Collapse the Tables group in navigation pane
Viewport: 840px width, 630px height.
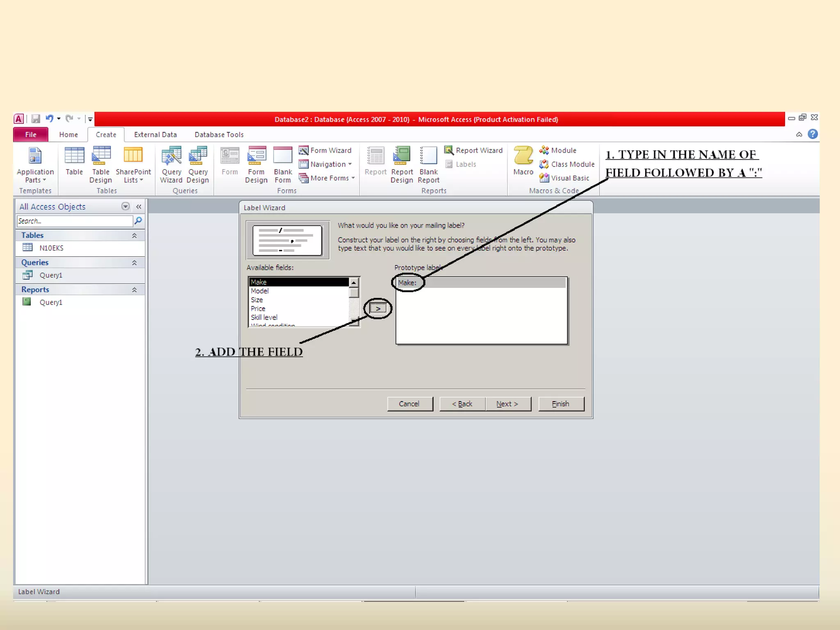[134, 235]
